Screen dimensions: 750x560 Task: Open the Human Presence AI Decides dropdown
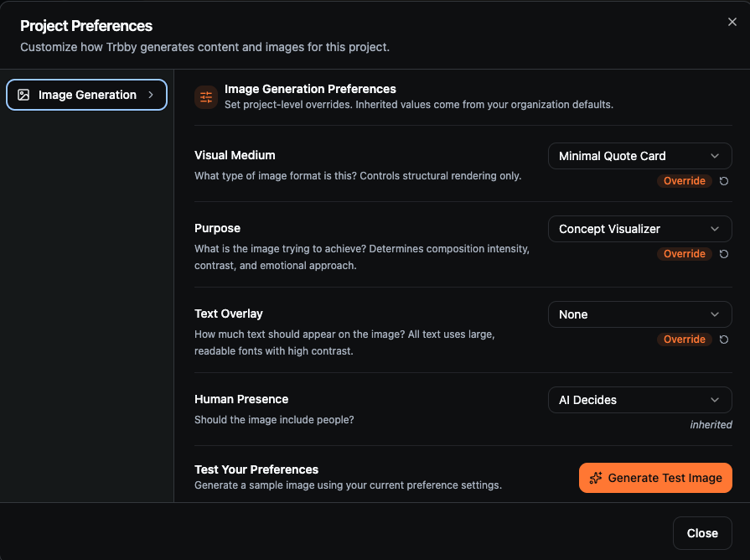point(640,400)
